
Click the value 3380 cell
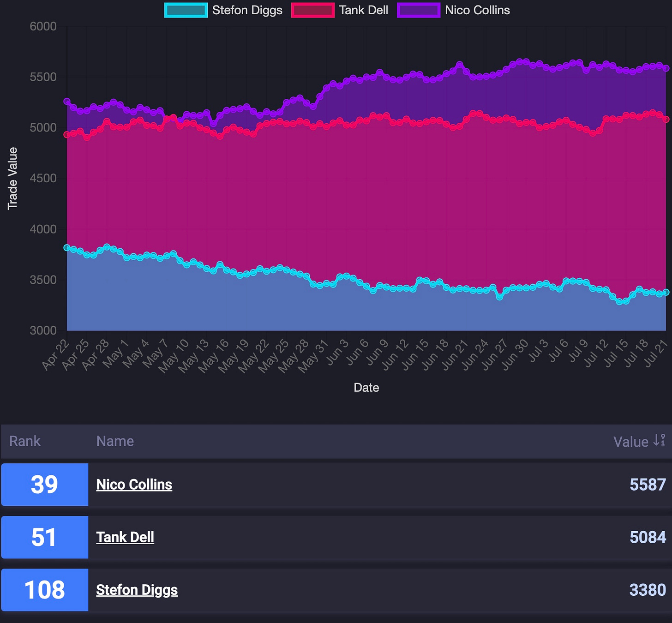click(x=648, y=590)
